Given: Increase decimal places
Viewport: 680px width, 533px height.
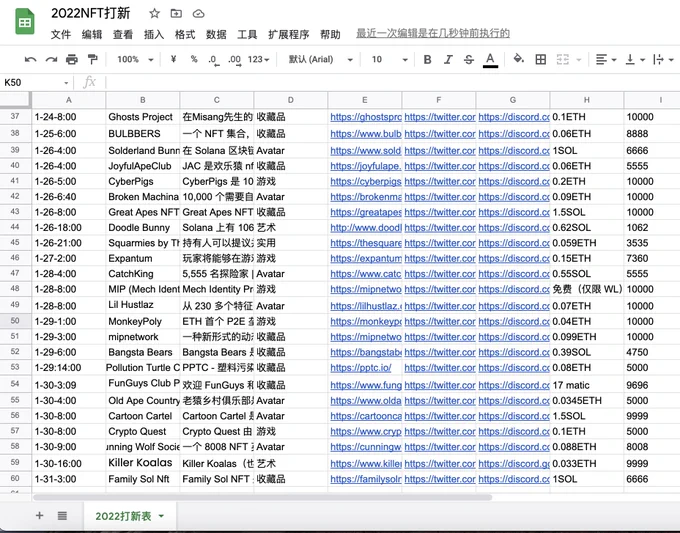Looking at the screenshot, I should (235, 60).
